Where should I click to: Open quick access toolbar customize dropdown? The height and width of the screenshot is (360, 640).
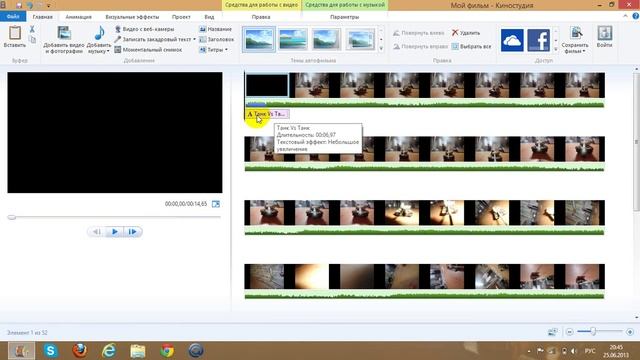point(49,6)
